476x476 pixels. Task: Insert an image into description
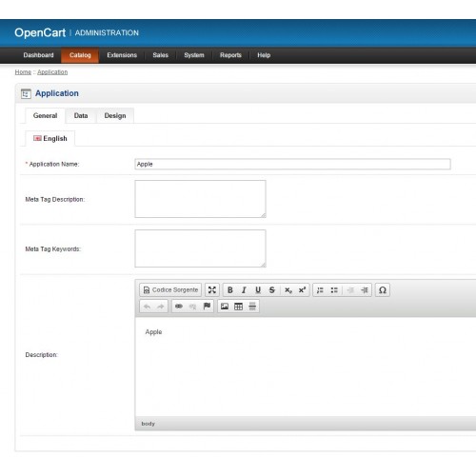pos(225,307)
